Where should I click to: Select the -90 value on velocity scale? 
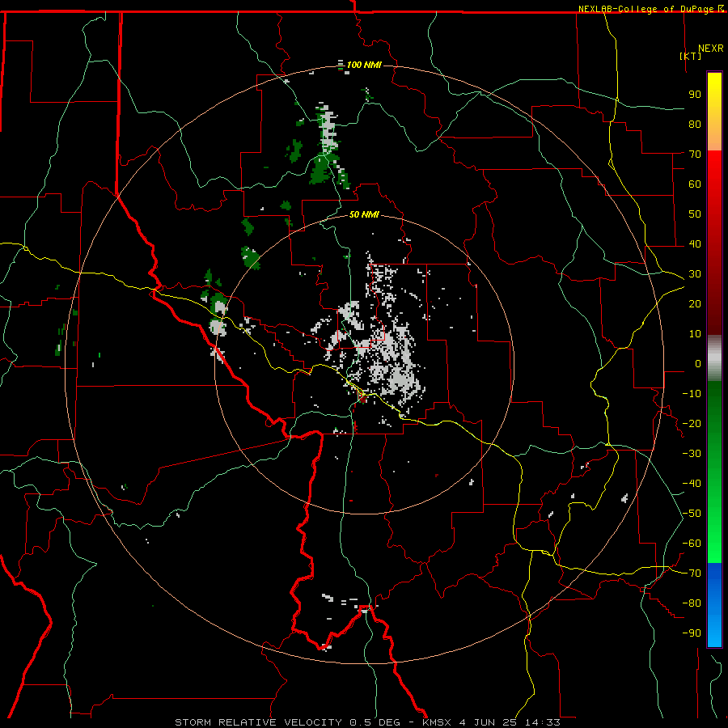click(692, 633)
